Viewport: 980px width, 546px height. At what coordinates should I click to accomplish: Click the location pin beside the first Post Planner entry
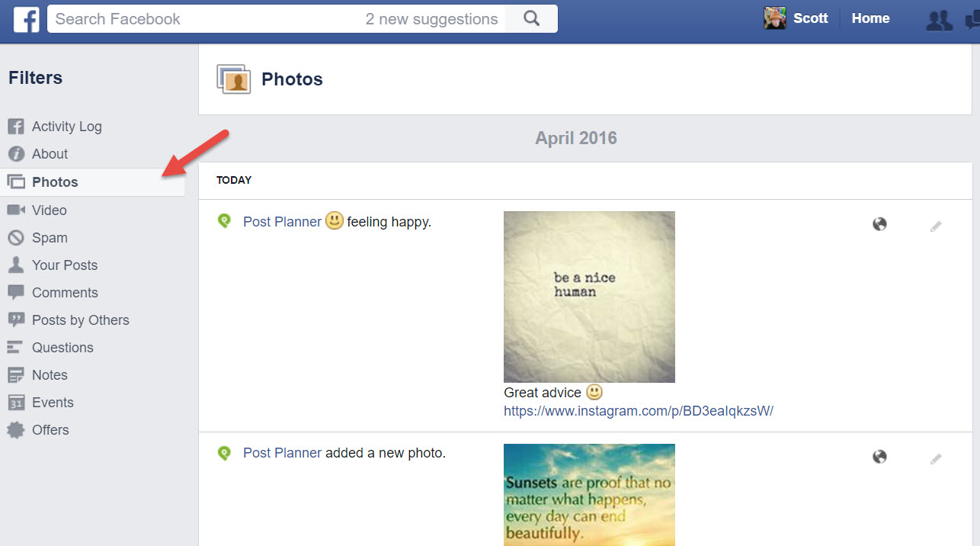tap(224, 220)
